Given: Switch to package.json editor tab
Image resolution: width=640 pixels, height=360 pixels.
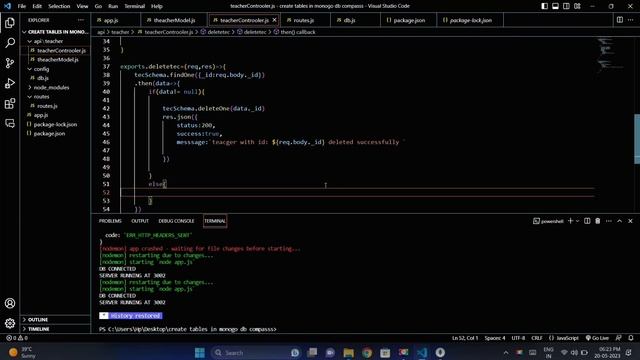Looking at the screenshot, I should click(408, 20).
